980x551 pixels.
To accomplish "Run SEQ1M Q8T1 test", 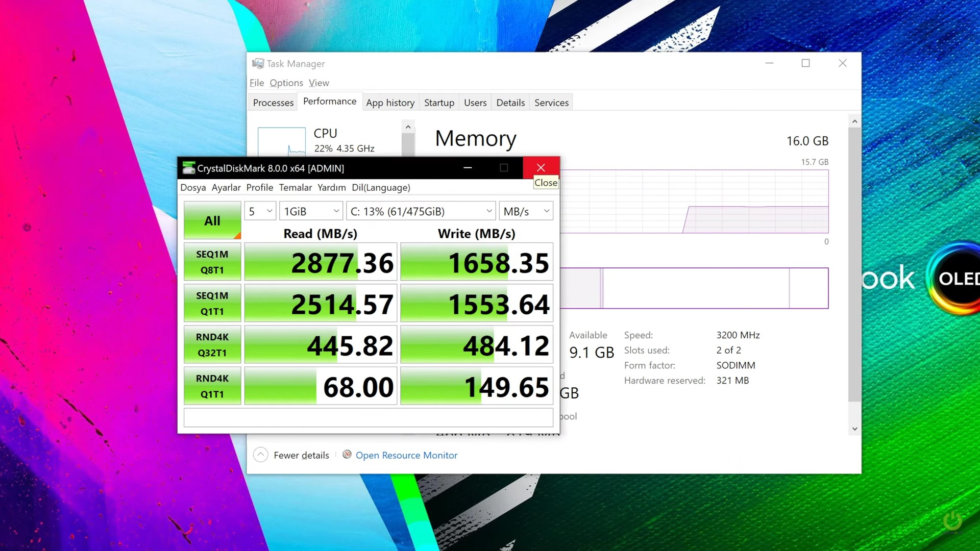I will [x=212, y=262].
